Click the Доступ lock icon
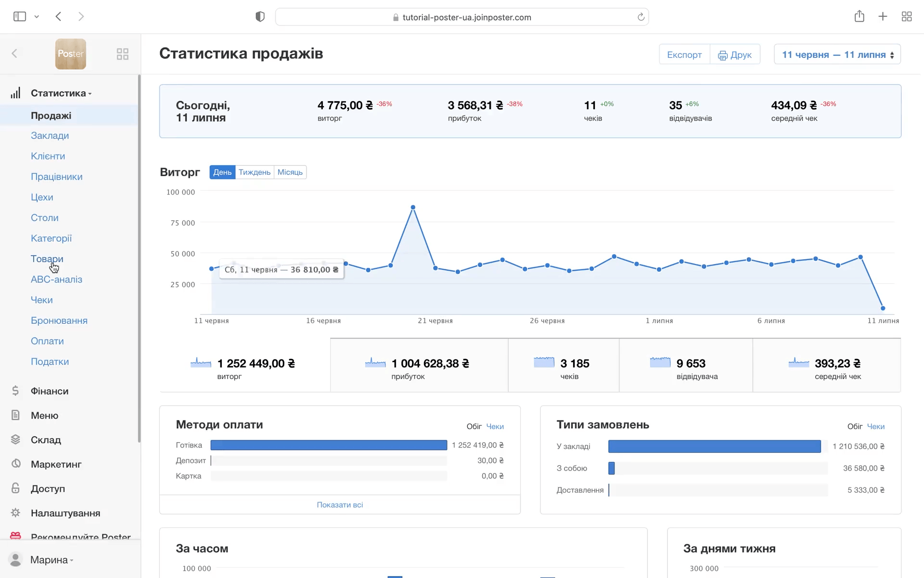924x578 pixels. click(x=15, y=488)
